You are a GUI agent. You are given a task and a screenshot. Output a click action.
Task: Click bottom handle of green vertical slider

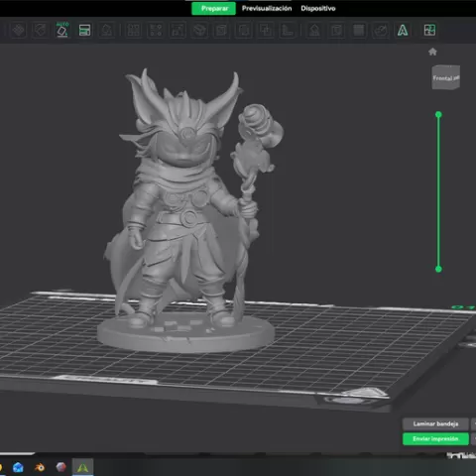pyautogui.click(x=438, y=269)
